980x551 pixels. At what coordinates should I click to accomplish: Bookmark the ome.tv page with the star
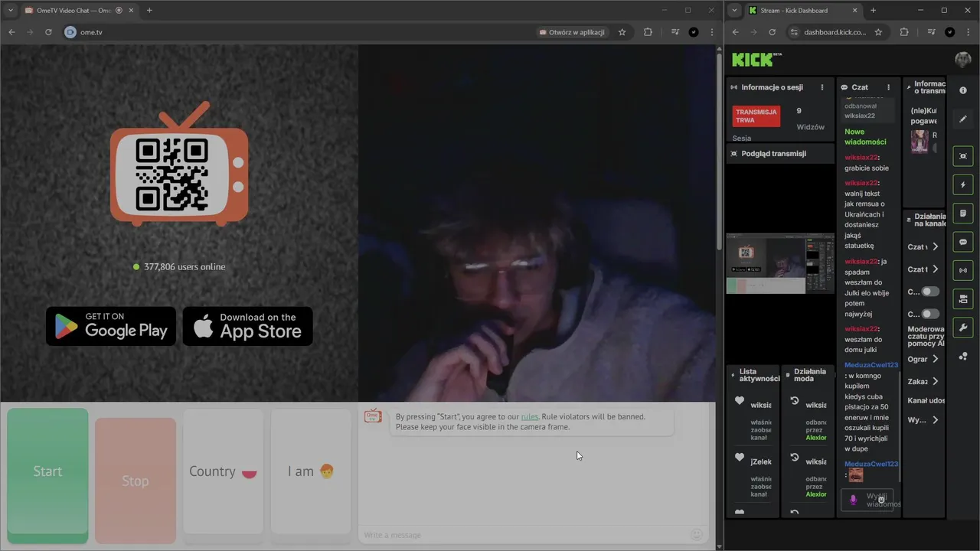coord(622,32)
